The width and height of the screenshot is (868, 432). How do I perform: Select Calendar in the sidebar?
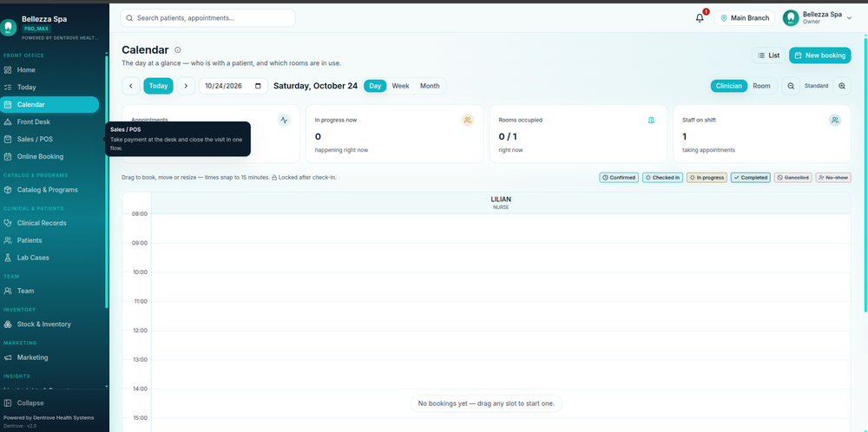(x=49, y=105)
